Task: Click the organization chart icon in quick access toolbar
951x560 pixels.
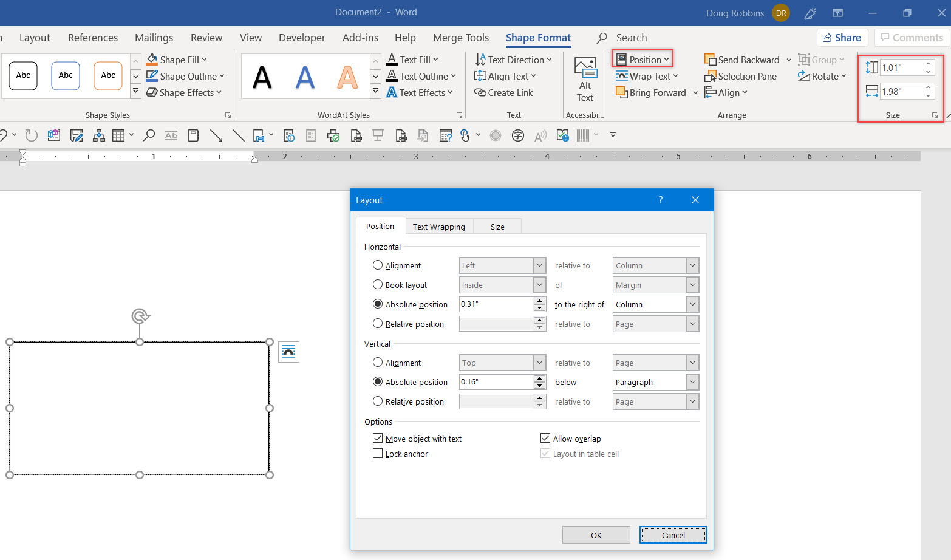Action: pyautogui.click(x=98, y=135)
